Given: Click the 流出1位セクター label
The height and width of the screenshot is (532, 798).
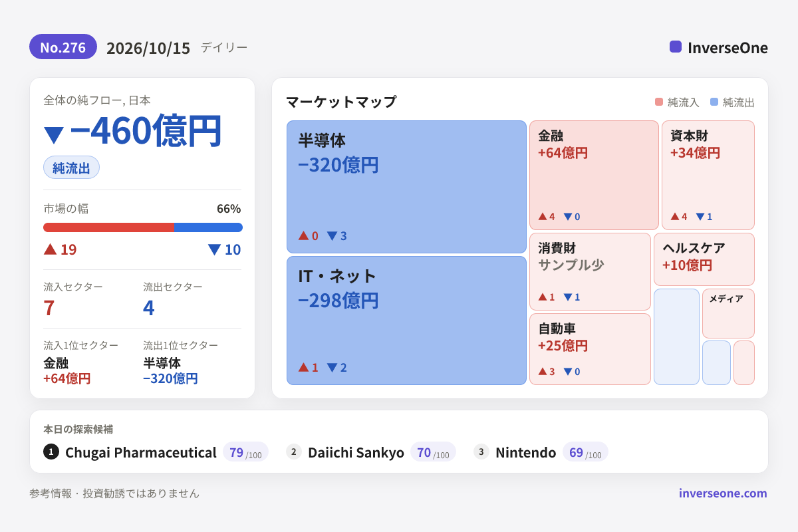Looking at the screenshot, I should 181,346.
